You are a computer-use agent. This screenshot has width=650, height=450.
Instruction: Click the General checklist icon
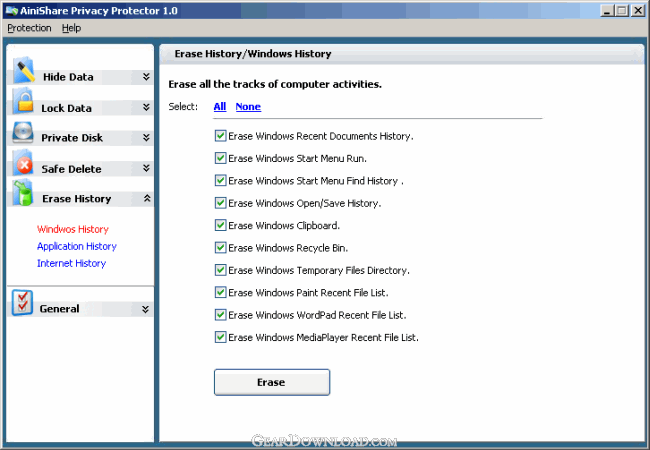click(22, 305)
